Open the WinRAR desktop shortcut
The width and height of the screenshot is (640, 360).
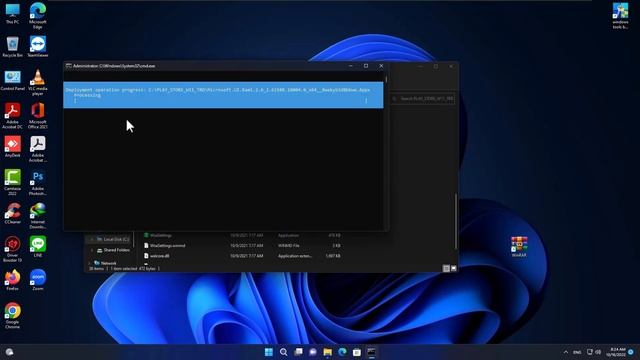[x=519, y=247]
